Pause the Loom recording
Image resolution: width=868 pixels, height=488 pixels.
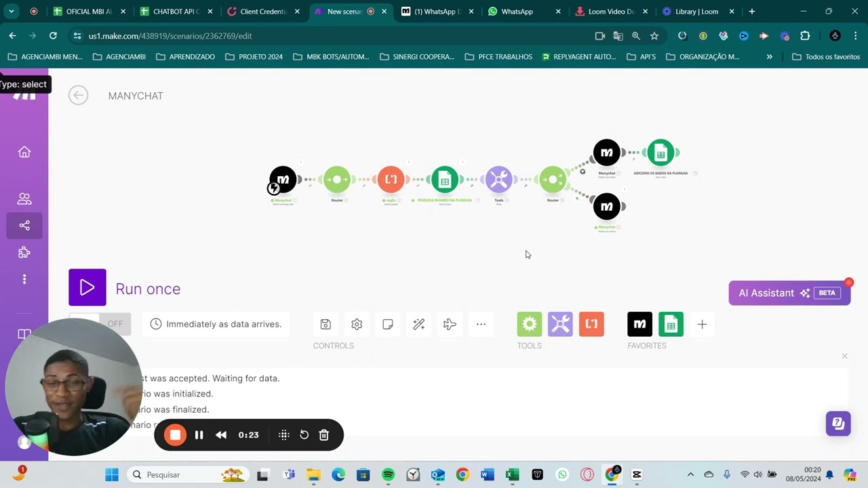pos(199,435)
